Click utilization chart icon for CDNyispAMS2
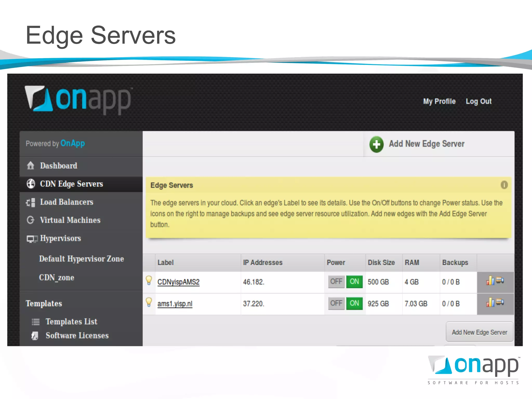This screenshot has height=399, width=532. pyautogui.click(x=490, y=281)
